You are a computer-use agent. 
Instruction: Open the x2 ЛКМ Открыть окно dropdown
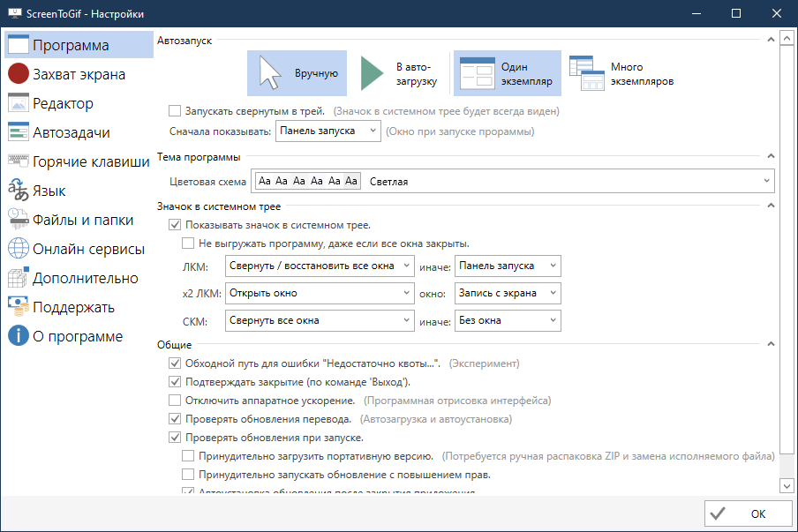click(x=320, y=293)
